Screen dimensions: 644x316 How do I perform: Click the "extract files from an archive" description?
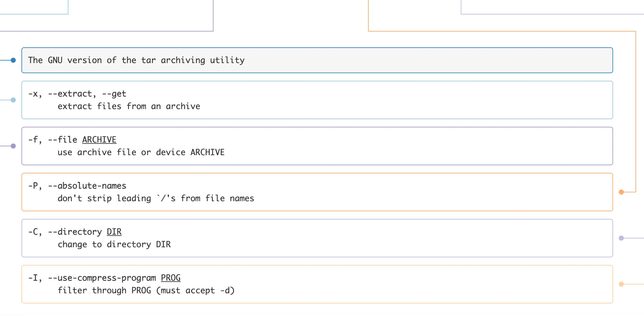129,106
